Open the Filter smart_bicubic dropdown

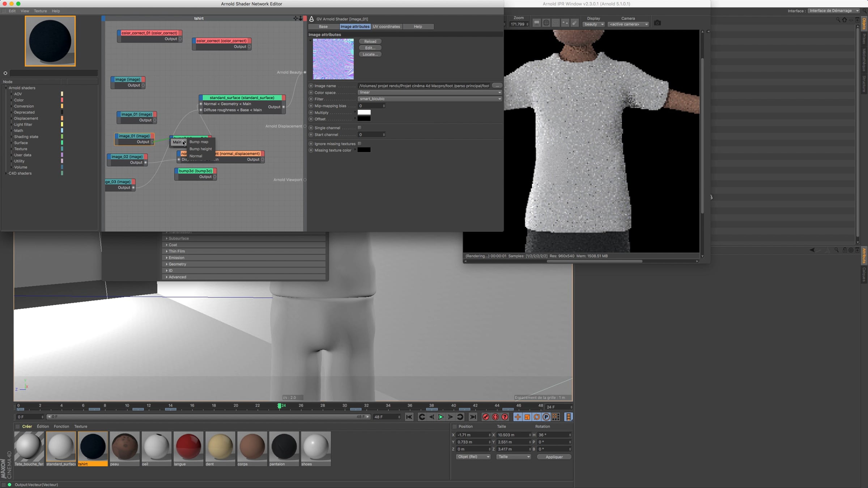430,99
